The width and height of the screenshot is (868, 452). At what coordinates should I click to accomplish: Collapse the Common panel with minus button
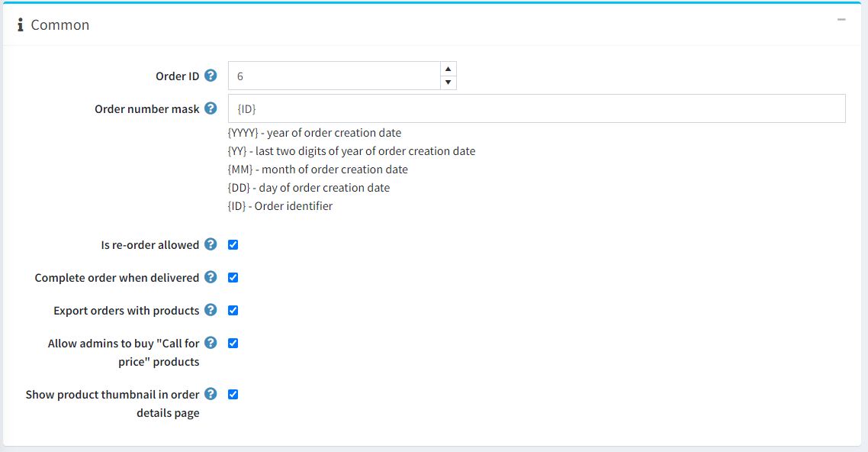pos(841,20)
